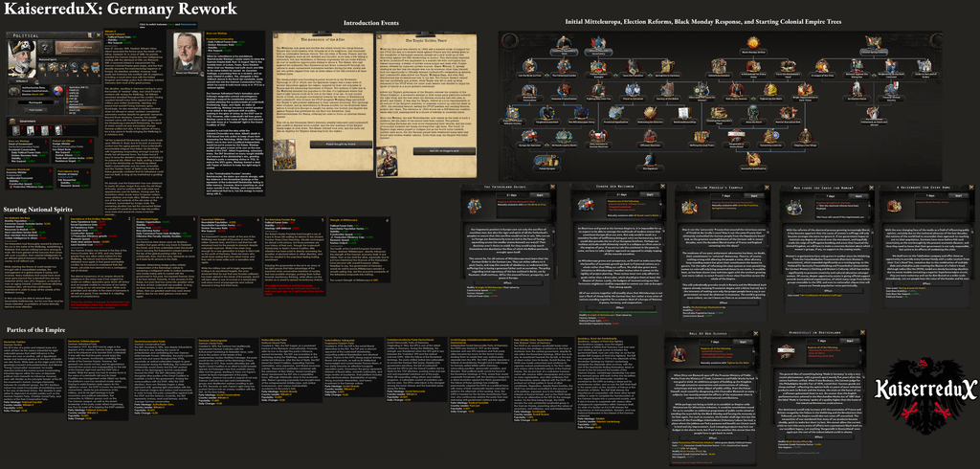Viewport: 980px width, 469px height.
Task: Select the Tighten Up Our Belts focus icon
Action: [x=770, y=89]
